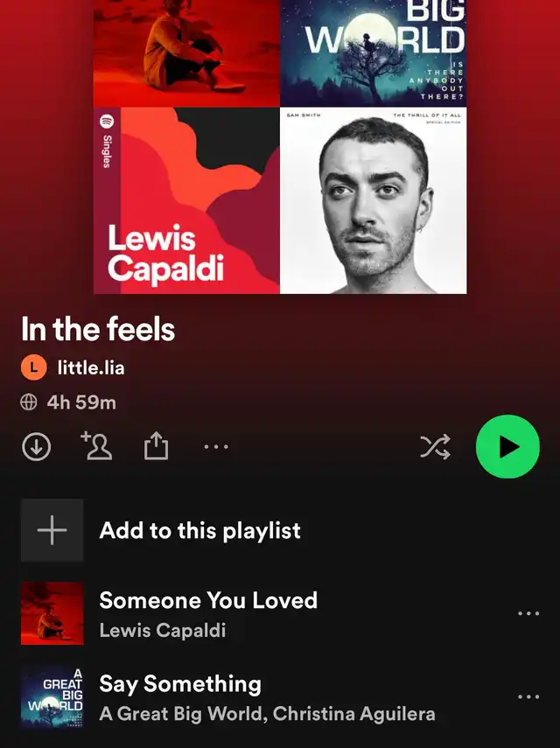Open more options for Say Something
The height and width of the screenshot is (748, 560).
(528, 697)
